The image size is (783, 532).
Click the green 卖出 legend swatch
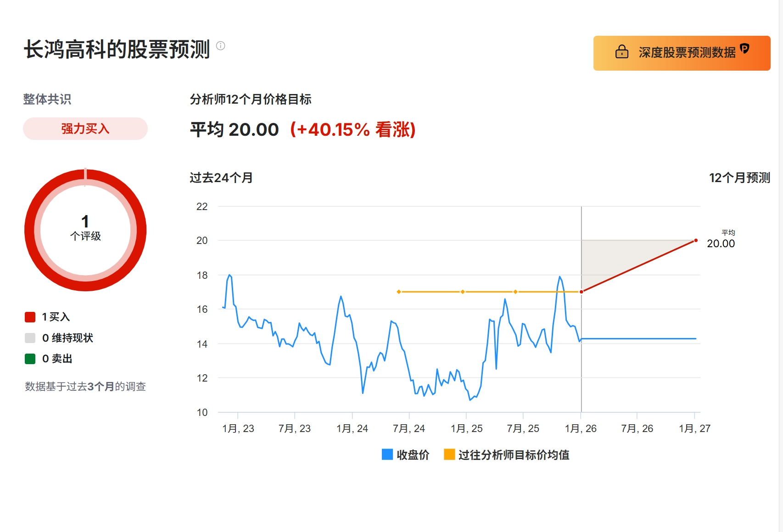30,359
